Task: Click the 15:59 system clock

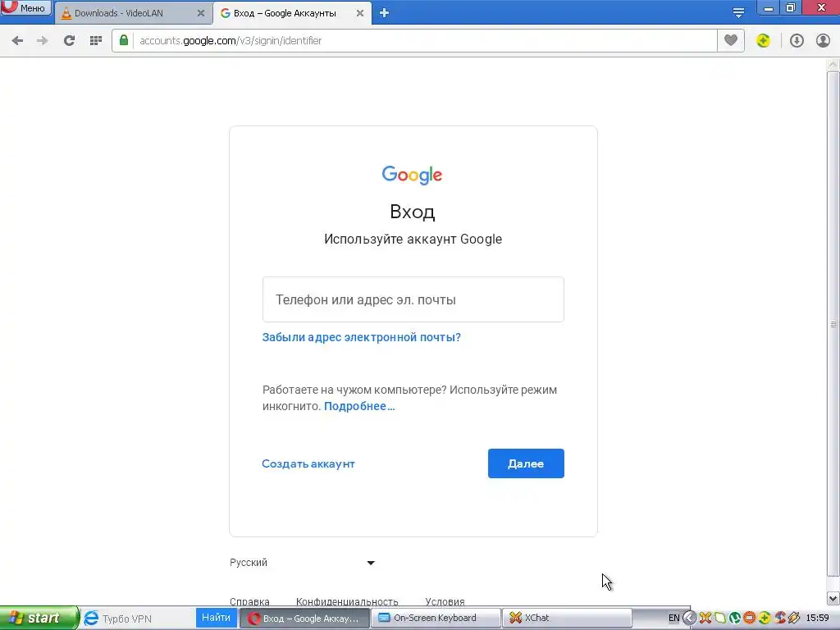Action: click(x=818, y=619)
